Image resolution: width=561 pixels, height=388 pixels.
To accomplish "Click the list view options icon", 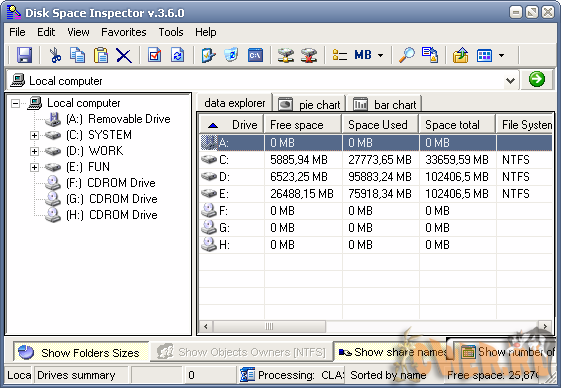I will [x=340, y=55].
